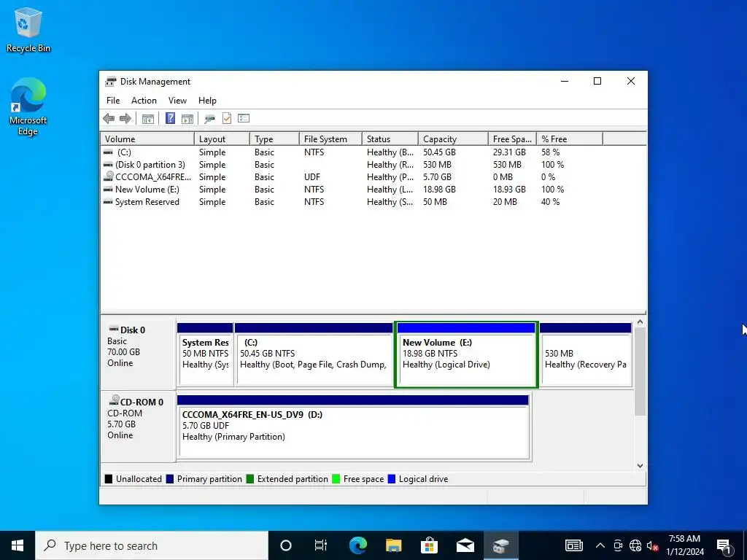Click the Unallocated black legend swatch
The image size is (747, 560).
tap(109, 479)
